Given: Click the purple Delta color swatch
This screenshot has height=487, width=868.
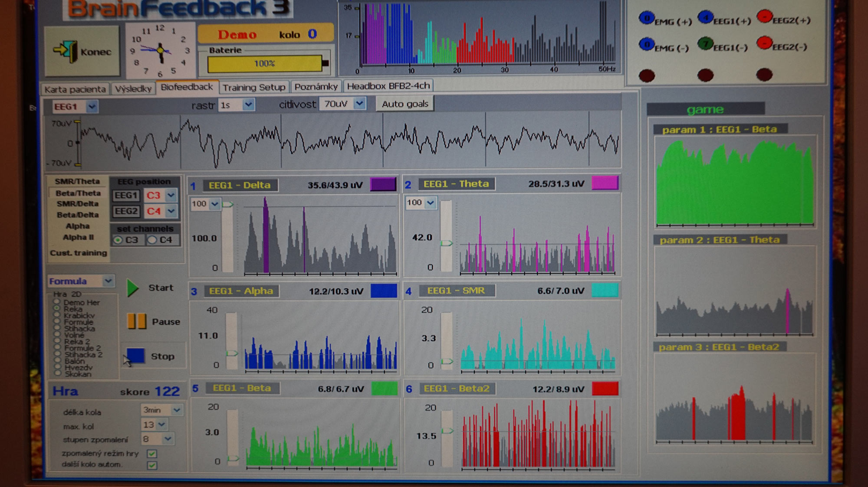Looking at the screenshot, I should tap(383, 184).
